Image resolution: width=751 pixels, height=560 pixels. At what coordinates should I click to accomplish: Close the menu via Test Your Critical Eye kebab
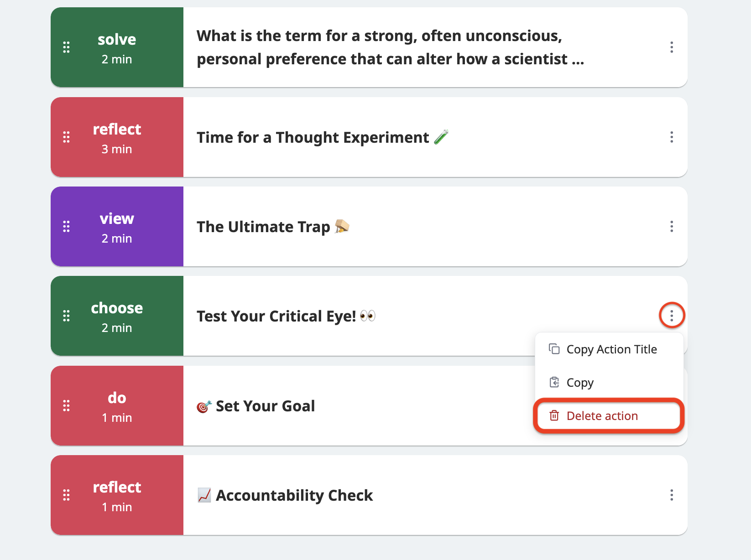pos(672,316)
